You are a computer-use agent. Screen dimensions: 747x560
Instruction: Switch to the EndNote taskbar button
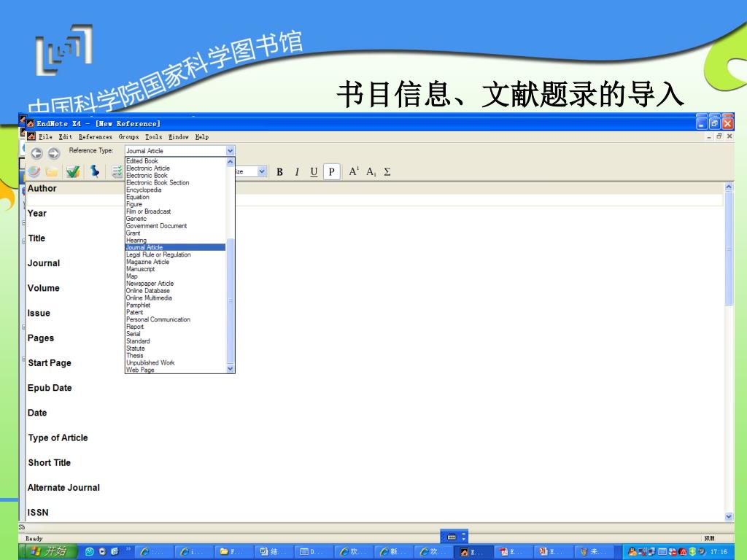472,552
